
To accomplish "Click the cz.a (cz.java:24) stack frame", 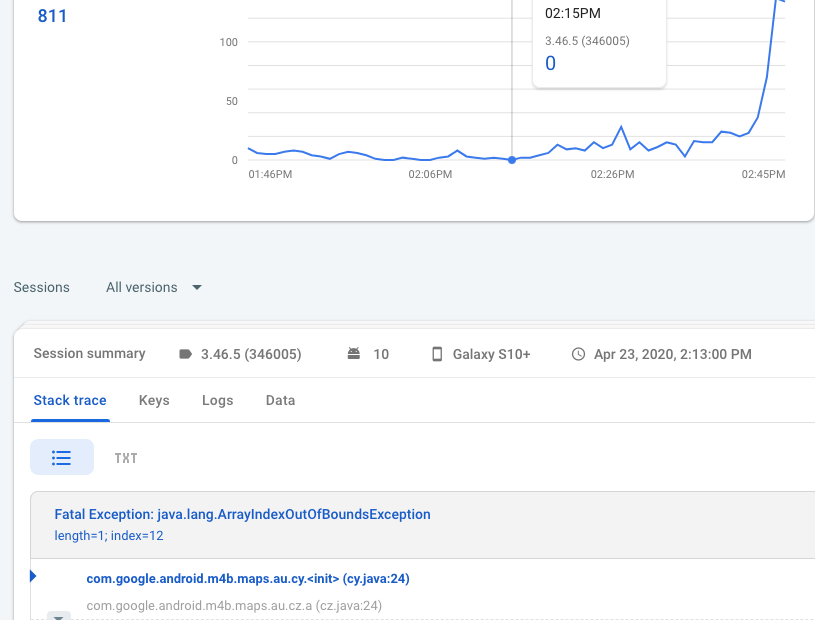I will point(234,605).
